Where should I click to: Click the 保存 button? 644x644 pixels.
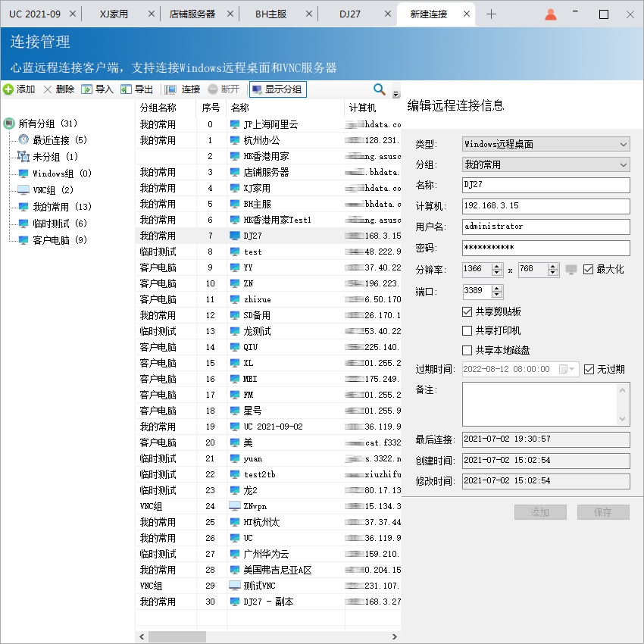point(603,512)
